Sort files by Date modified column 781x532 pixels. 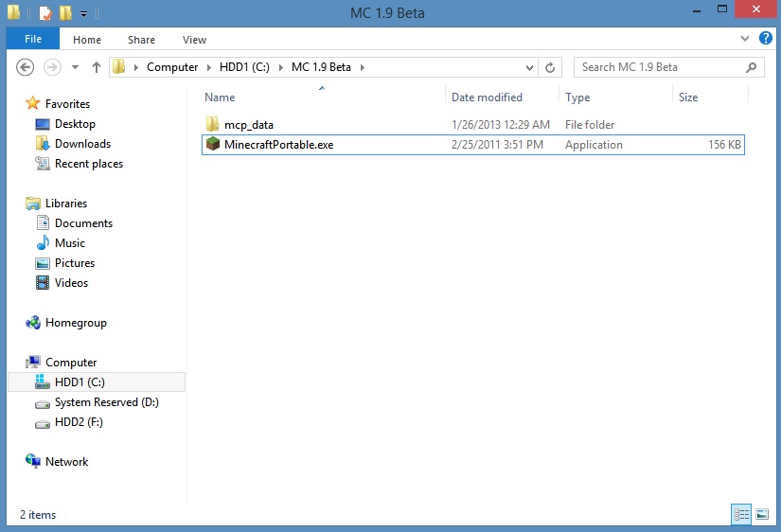[487, 98]
